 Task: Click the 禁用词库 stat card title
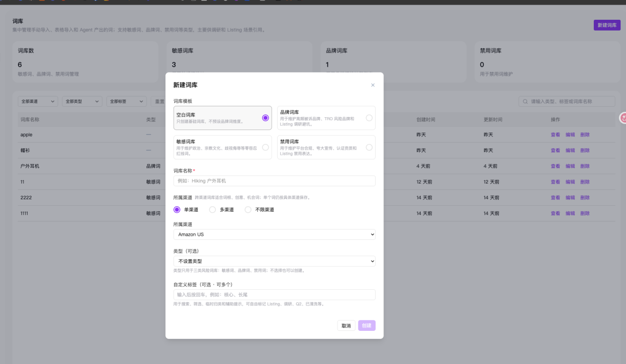tap(490, 51)
